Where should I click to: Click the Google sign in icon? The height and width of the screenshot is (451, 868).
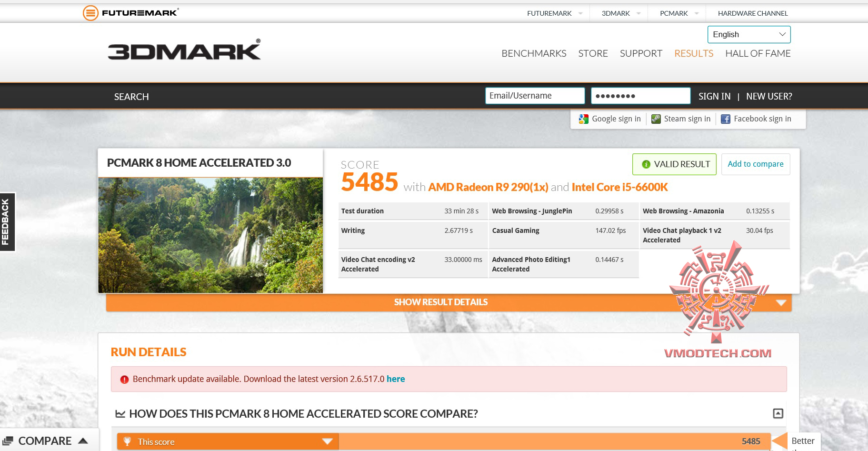583,119
